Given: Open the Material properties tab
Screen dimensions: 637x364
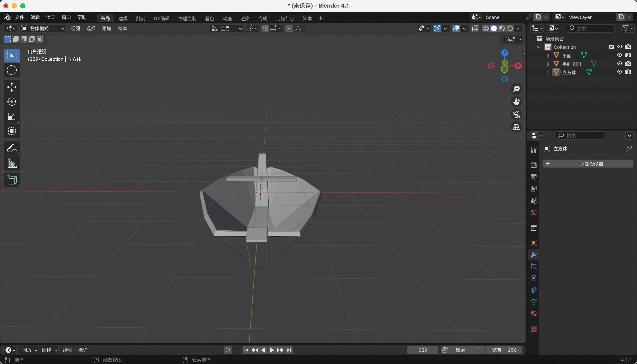Looking at the screenshot, I should [x=533, y=314].
